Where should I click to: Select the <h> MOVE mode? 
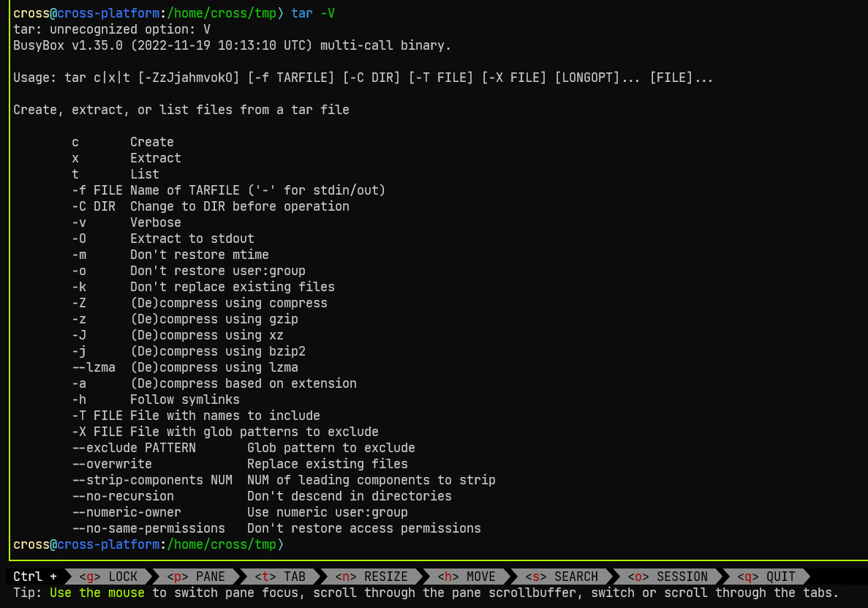click(x=467, y=577)
